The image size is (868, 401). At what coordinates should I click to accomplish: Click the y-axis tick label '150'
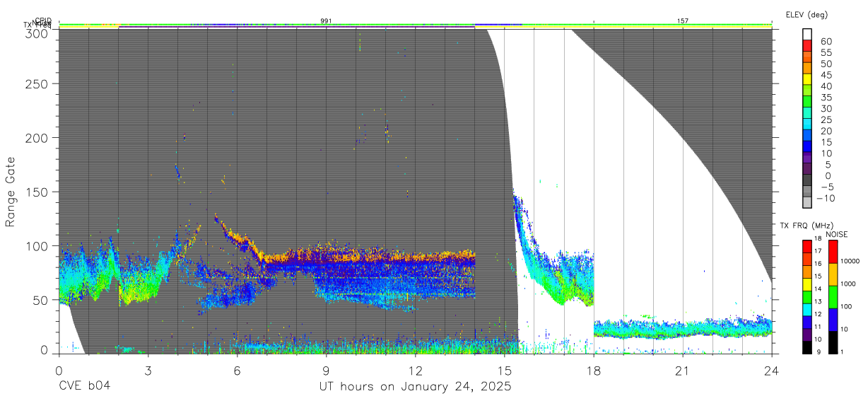pos(37,192)
